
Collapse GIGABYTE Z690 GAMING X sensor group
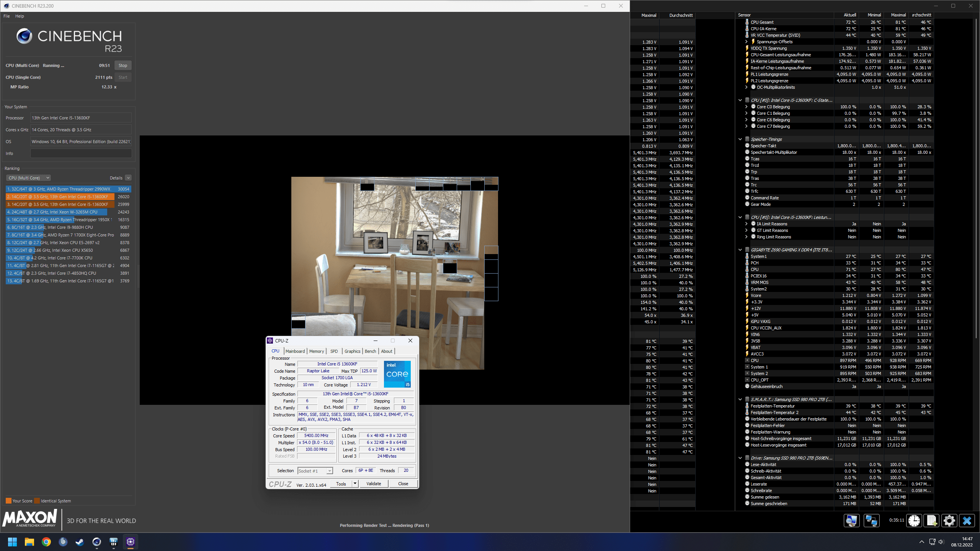[740, 250]
